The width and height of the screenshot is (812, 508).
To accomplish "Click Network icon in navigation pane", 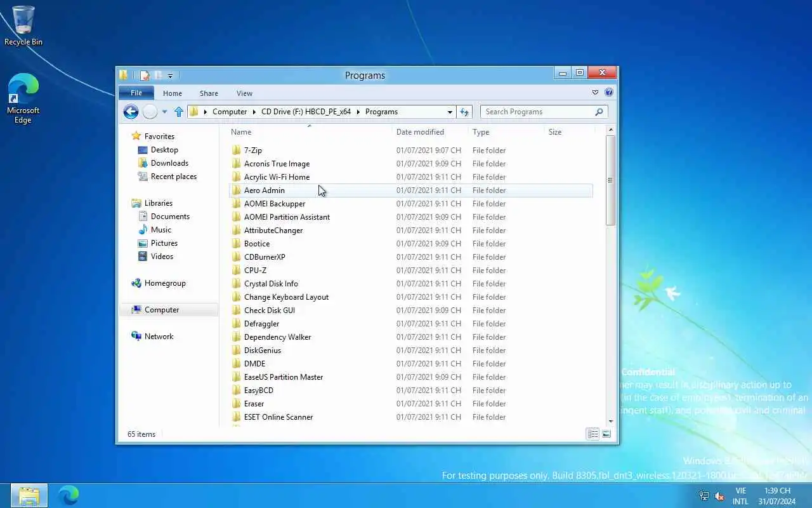I will pos(136,337).
